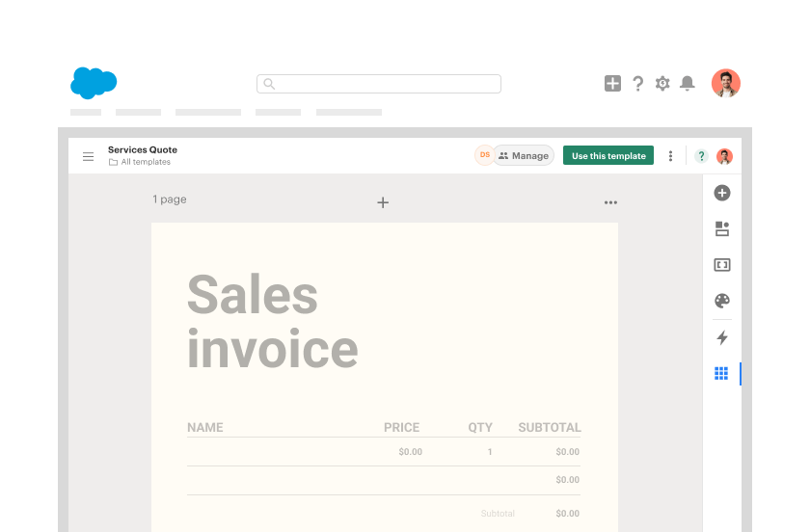Open the variables bracket icon in sidebar
The height and width of the screenshot is (532, 810).
point(722,265)
